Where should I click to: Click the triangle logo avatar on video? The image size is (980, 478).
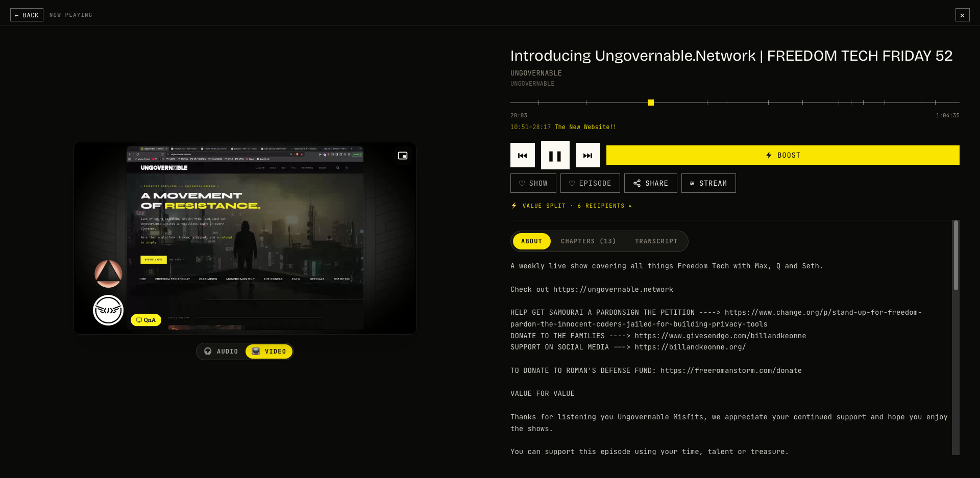(x=108, y=274)
